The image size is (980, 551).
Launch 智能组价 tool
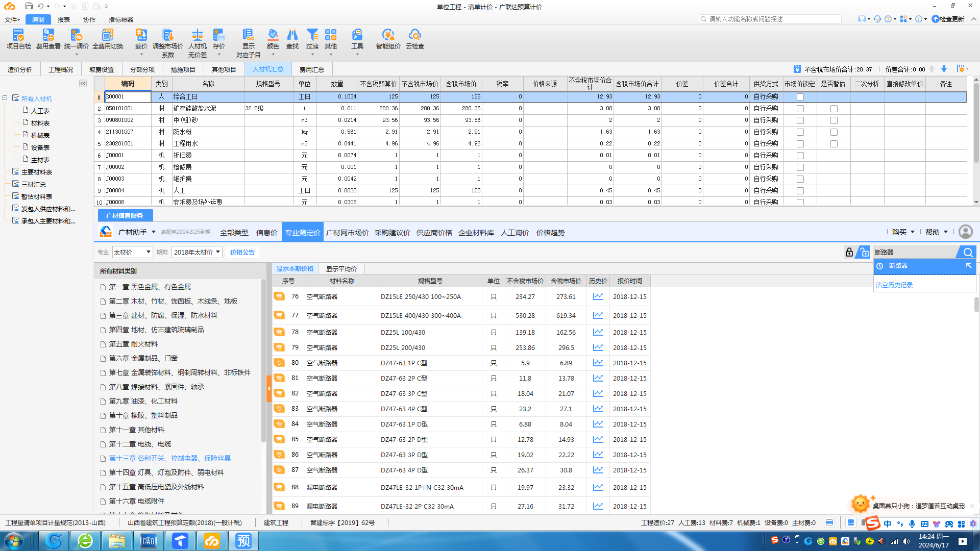pos(388,39)
